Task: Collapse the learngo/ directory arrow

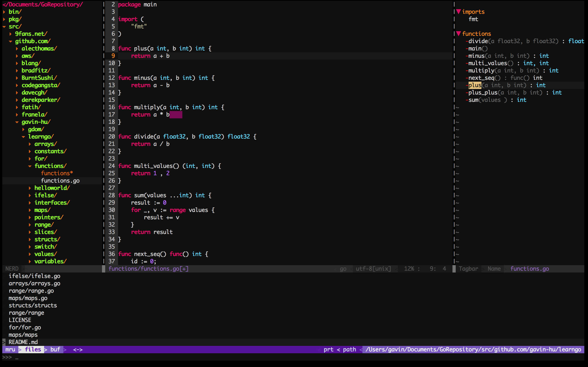Action: [x=23, y=137]
